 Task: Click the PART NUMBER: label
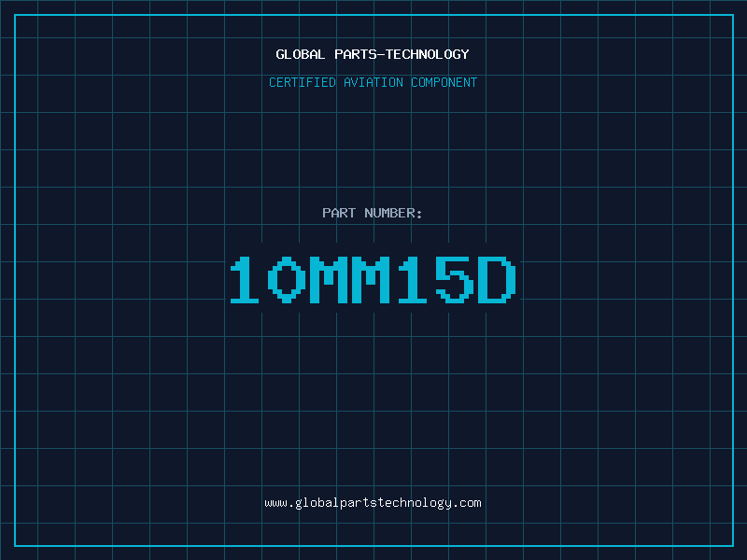[x=372, y=213]
